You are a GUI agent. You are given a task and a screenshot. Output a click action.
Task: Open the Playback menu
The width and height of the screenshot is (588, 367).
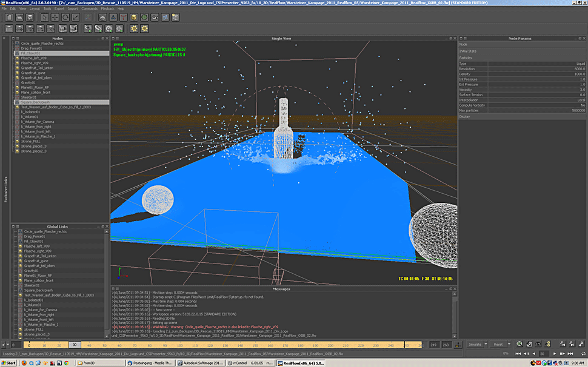tap(107, 8)
